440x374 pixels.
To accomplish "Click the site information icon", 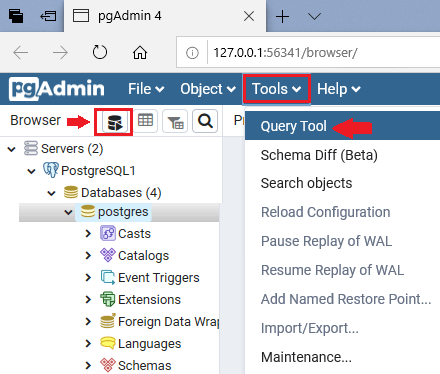I will (192, 53).
